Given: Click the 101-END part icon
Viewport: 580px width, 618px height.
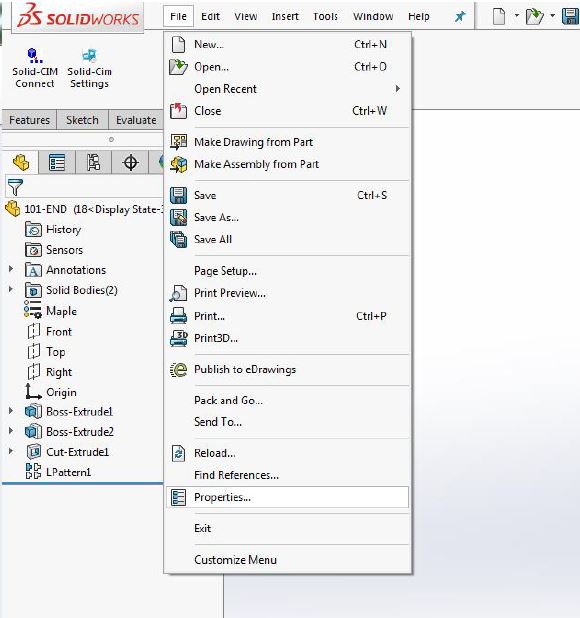Looking at the screenshot, I should (13, 209).
